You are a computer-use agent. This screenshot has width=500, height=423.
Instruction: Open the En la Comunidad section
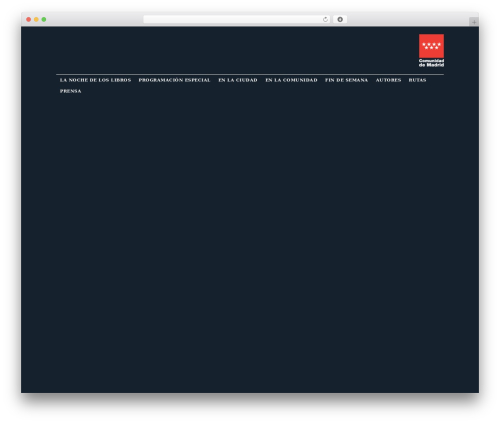click(291, 80)
